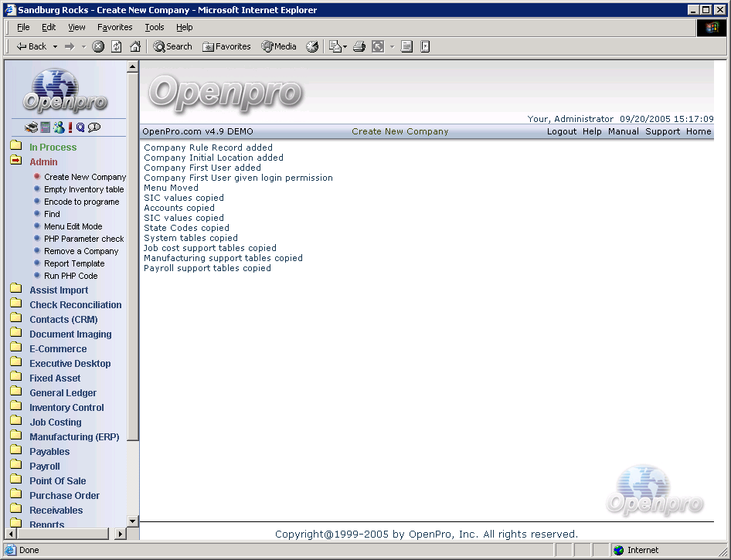The width and height of the screenshot is (731, 560).
Task: Click the Refresh page toolbar icon
Action: click(x=117, y=46)
